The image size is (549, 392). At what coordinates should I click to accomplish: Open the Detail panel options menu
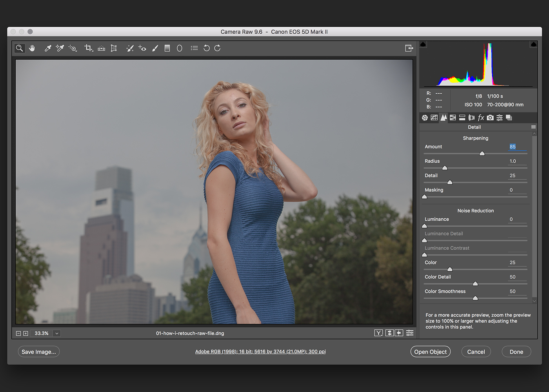[x=533, y=127]
